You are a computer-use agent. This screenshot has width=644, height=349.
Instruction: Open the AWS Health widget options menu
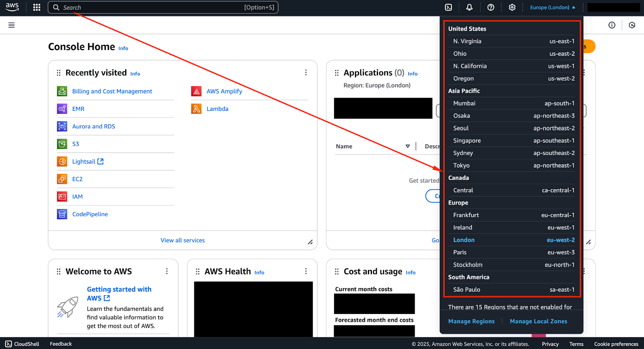coord(306,271)
